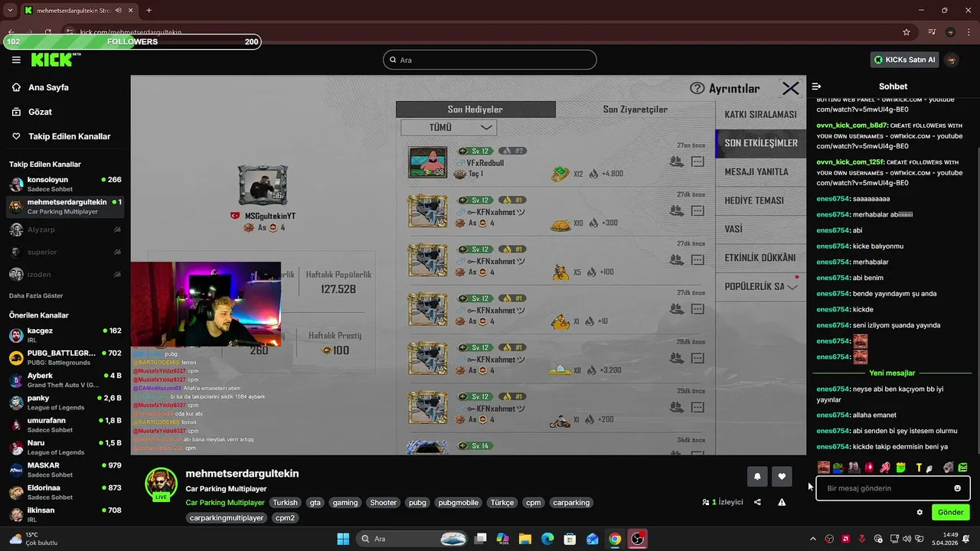Click the FOLLOWERS goal progress bar

(132, 41)
